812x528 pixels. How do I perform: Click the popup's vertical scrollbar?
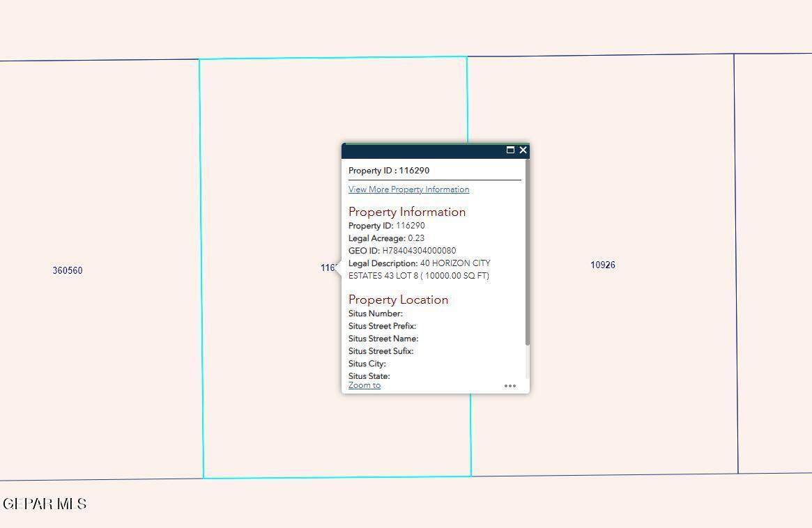[x=527, y=252]
